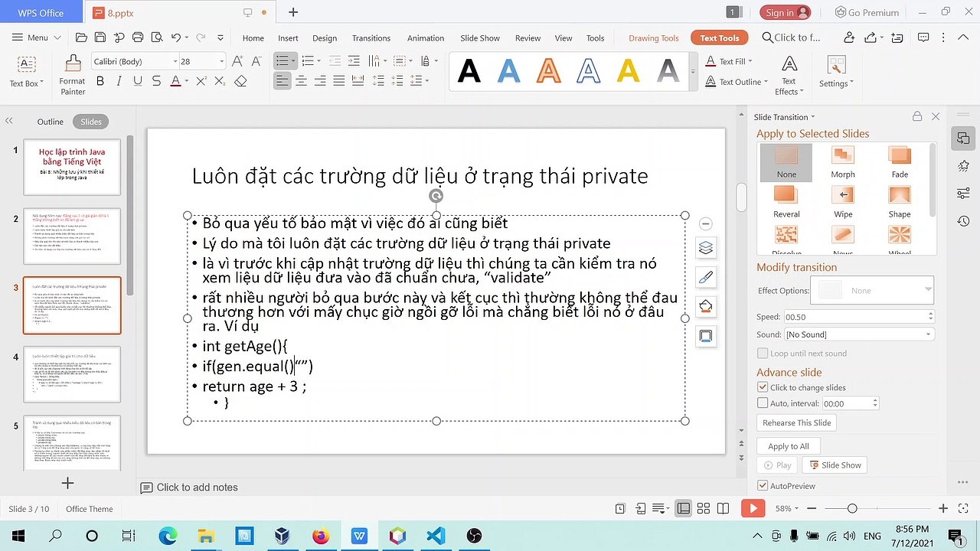Decrease the list indent level

[x=335, y=61]
